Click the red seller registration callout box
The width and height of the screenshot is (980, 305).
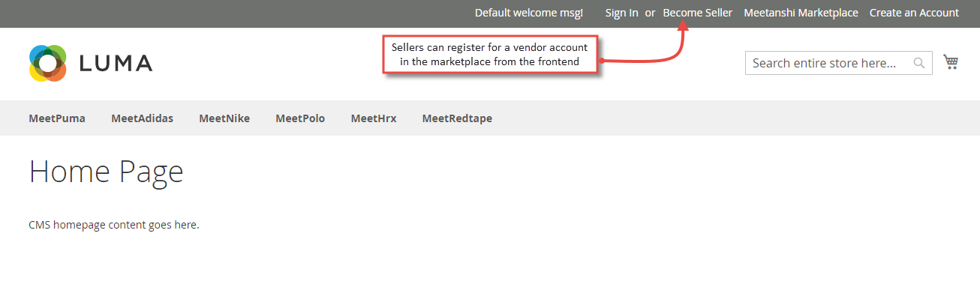pyautogui.click(x=491, y=55)
